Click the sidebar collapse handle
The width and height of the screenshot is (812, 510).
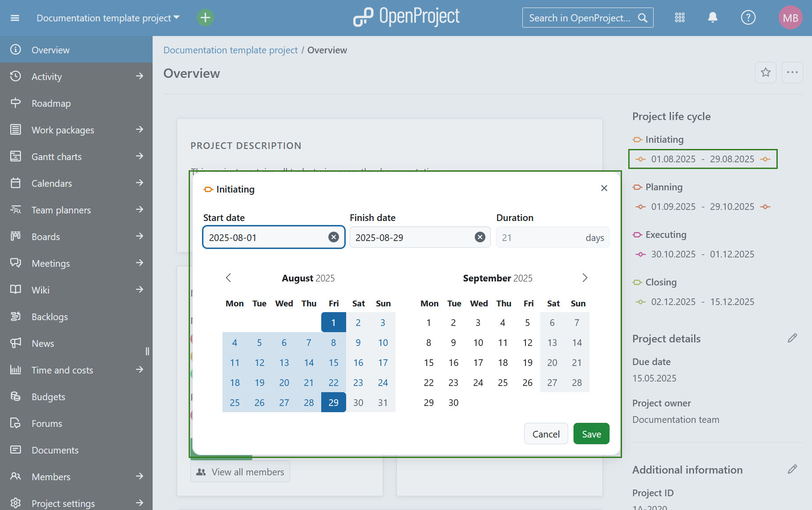[x=147, y=351]
